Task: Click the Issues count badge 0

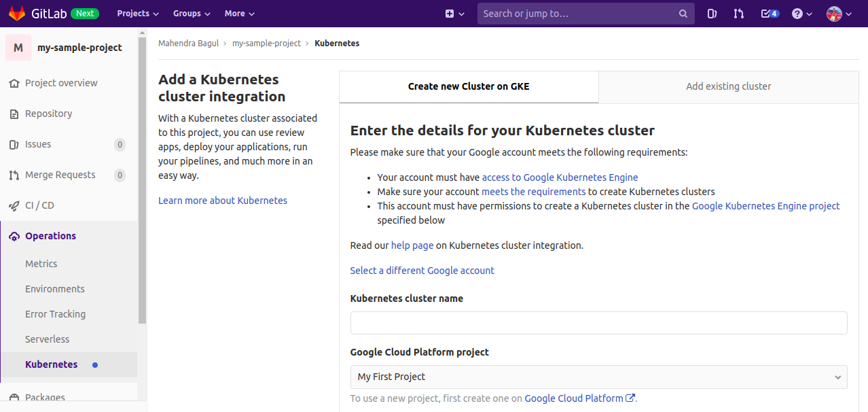Action: coord(120,144)
